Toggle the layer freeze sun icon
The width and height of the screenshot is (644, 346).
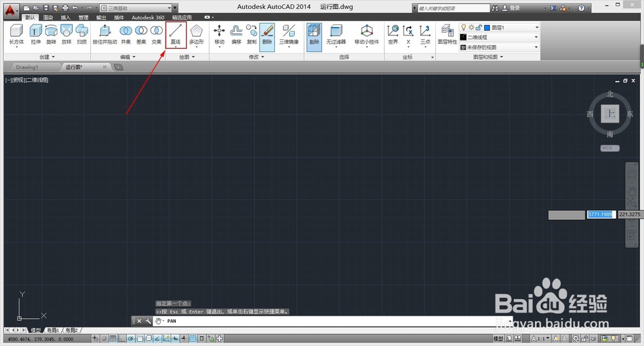pyautogui.click(x=471, y=28)
